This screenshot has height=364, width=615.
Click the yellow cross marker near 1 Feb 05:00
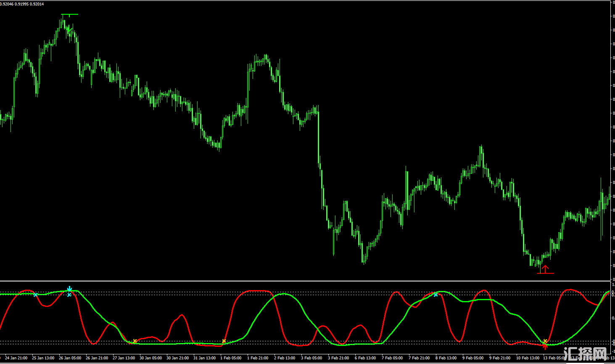(x=224, y=341)
